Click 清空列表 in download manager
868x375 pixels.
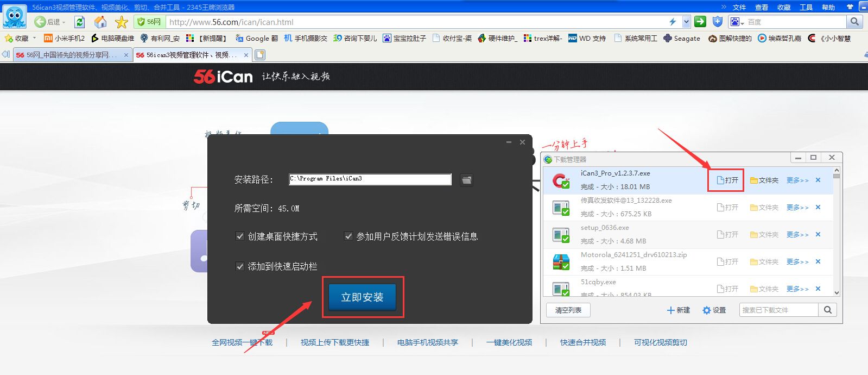[x=568, y=310]
